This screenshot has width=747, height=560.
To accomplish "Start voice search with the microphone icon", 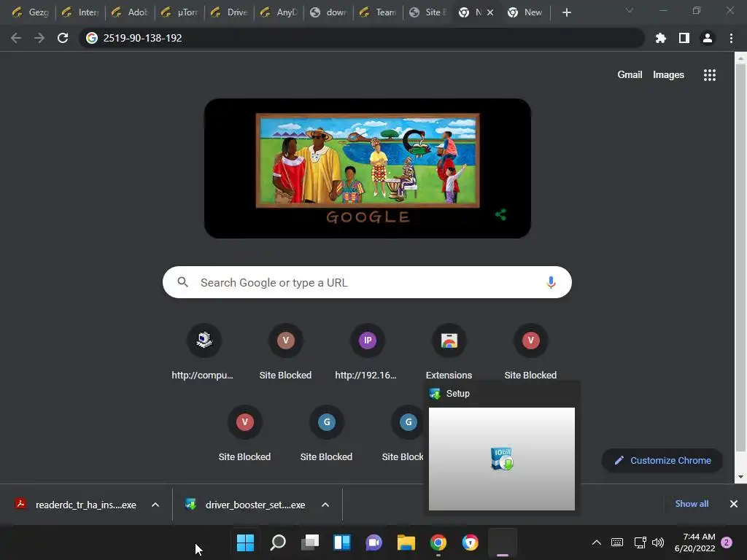I will [x=551, y=282].
